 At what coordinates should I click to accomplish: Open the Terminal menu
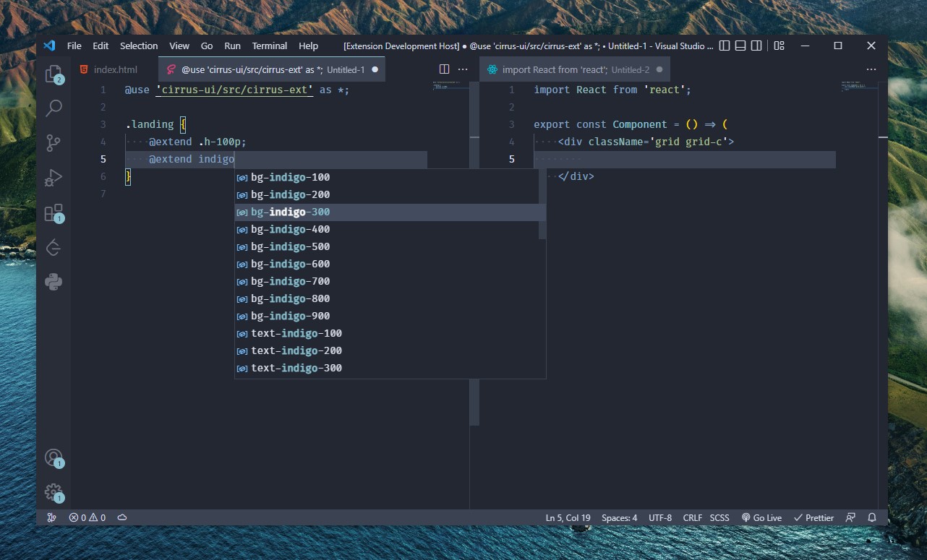tap(269, 46)
